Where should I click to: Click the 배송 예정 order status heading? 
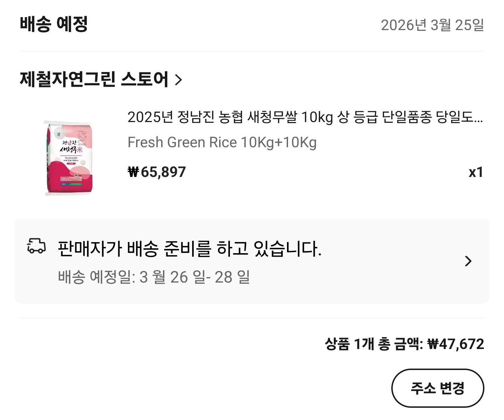[x=54, y=24]
